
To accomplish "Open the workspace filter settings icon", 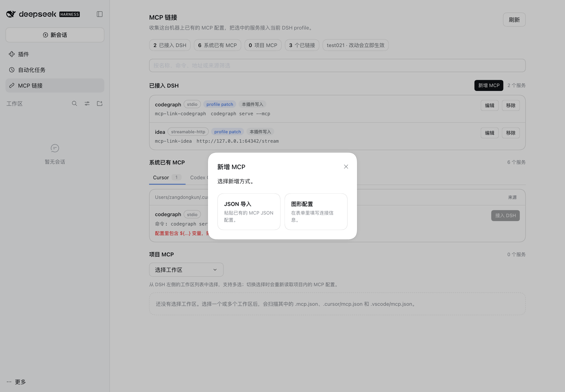I will [87, 103].
